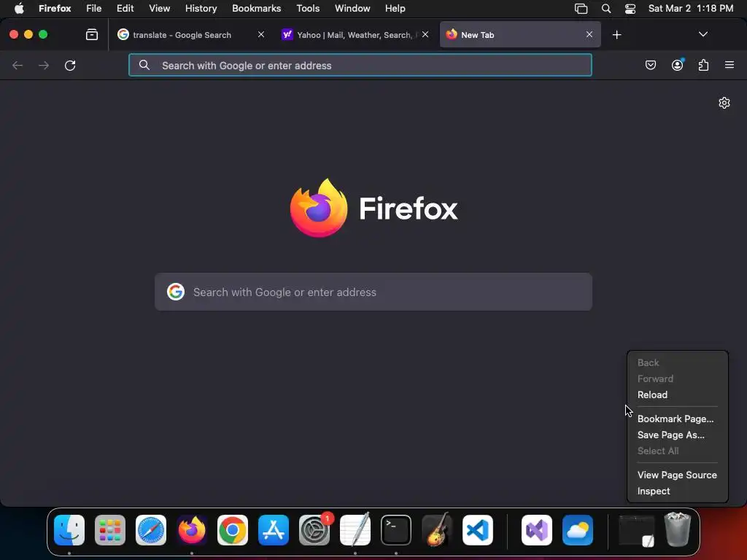Click the date and time display
Screen dimensions: 747x560
(x=691, y=8)
